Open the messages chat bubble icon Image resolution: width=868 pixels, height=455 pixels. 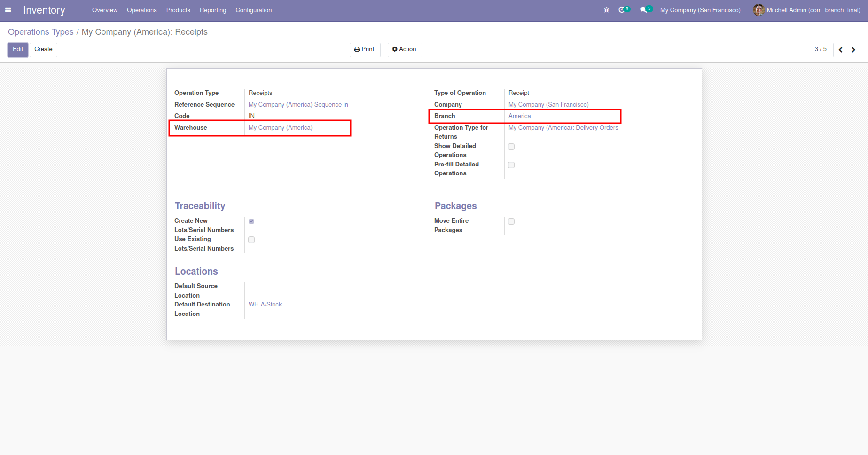pyautogui.click(x=643, y=10)
